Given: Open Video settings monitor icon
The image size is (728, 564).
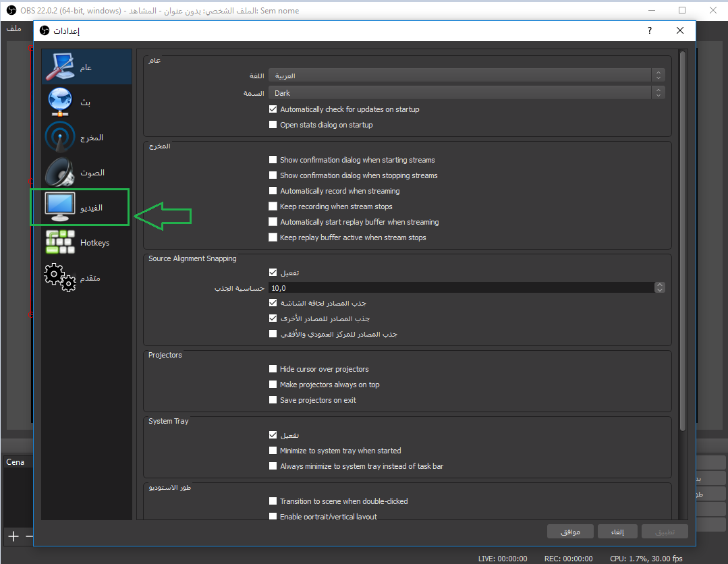Looking at the screenshot, I should [x=59, y=207].
